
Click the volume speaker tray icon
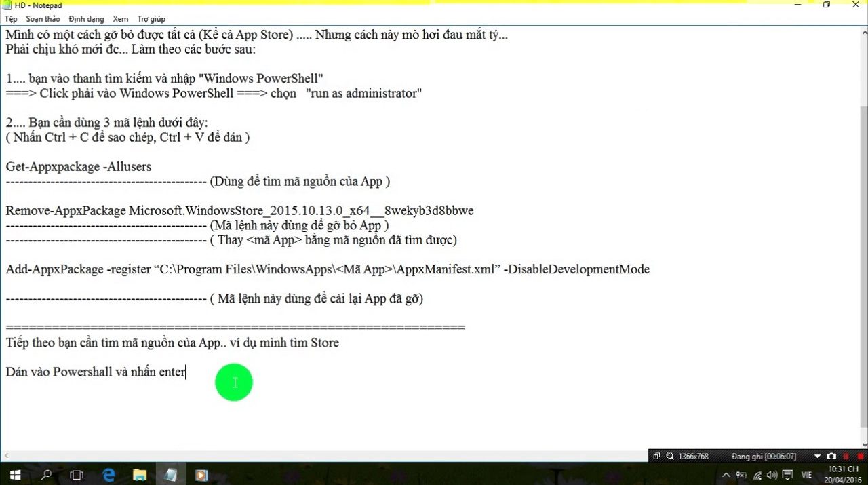tap(773, 475)
